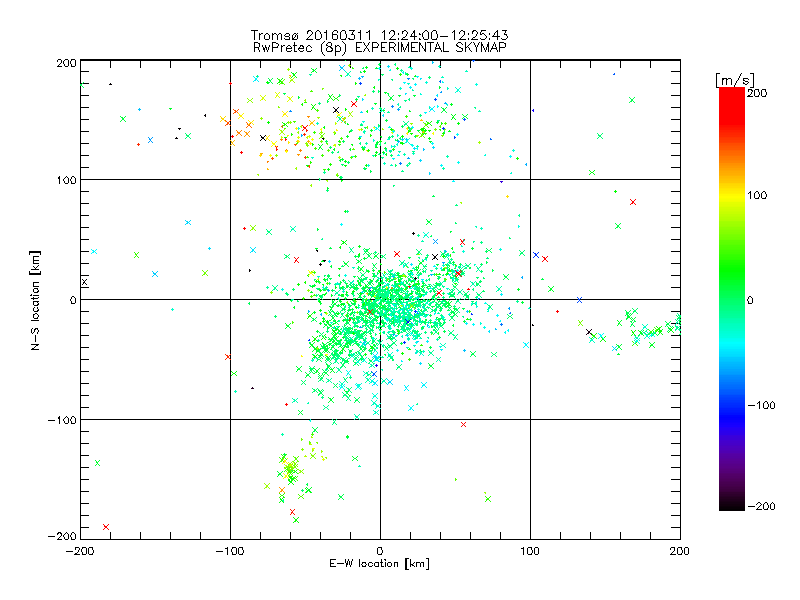Click the colorbar label '-100'
Viewport: 800px width, 600px height.
click(x=761, y=406)
